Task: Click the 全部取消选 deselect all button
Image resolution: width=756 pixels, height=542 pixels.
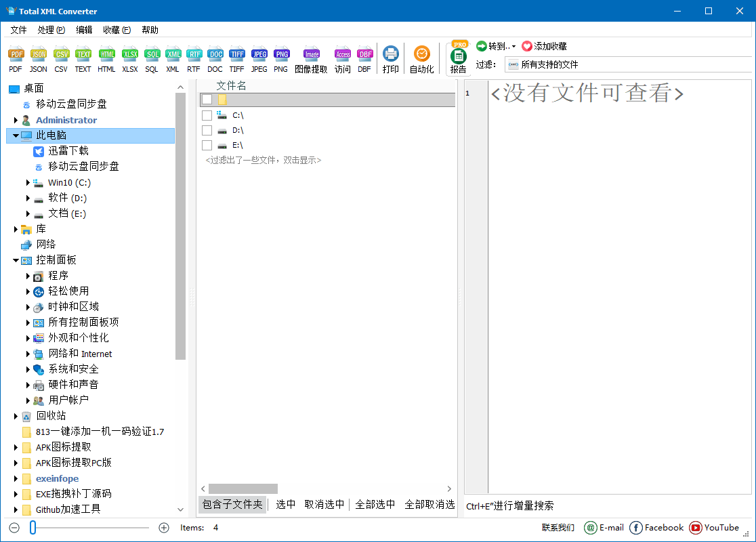Action: [x=429, y=504]
